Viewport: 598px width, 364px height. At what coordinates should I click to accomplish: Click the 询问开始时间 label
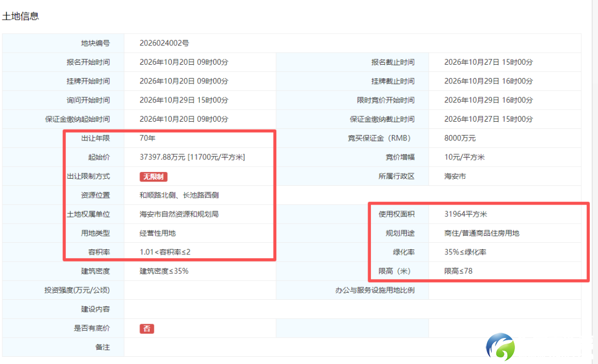click(x=88, y=100)
